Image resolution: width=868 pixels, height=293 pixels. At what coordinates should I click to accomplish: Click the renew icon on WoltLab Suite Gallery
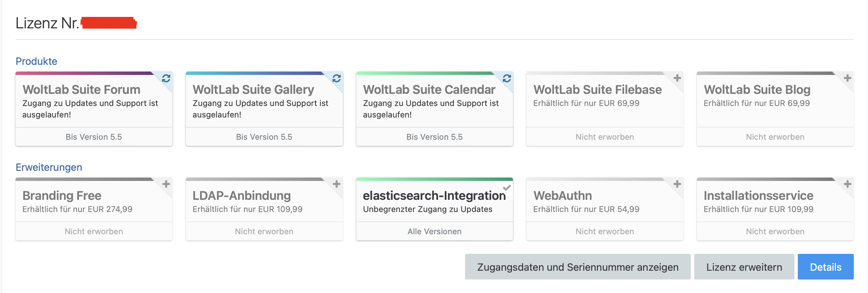(x=336, y=78)
